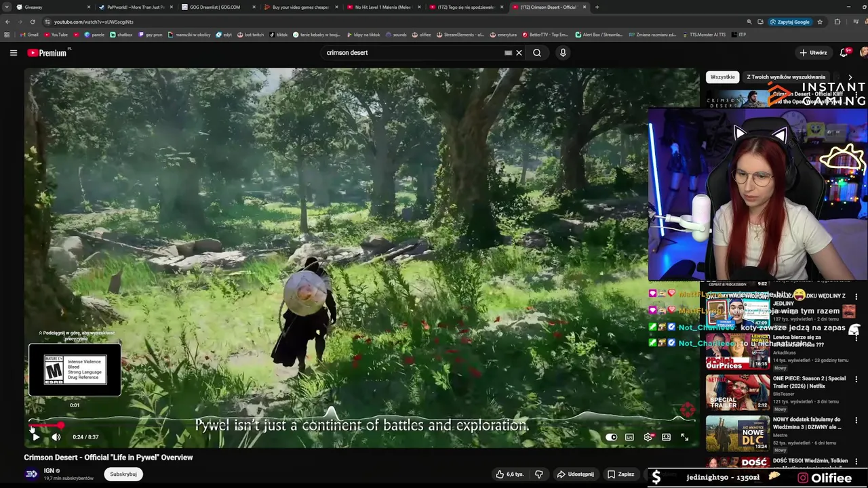Image resolution: width=868 pixels, height=488 pixels.
Task: Switch to No Hit Level 1 Malenia tab
Action: point(382,7)
